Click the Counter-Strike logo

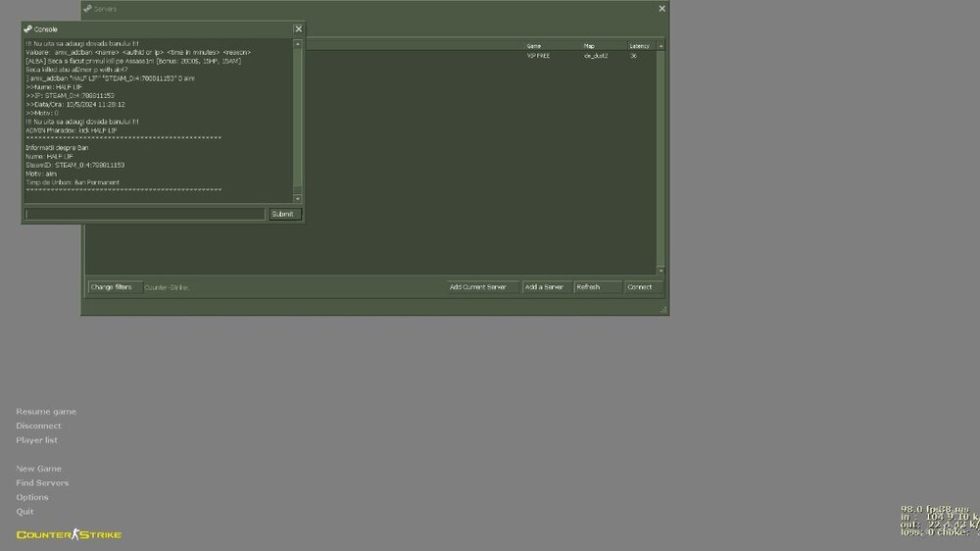[x=69, y=534]
